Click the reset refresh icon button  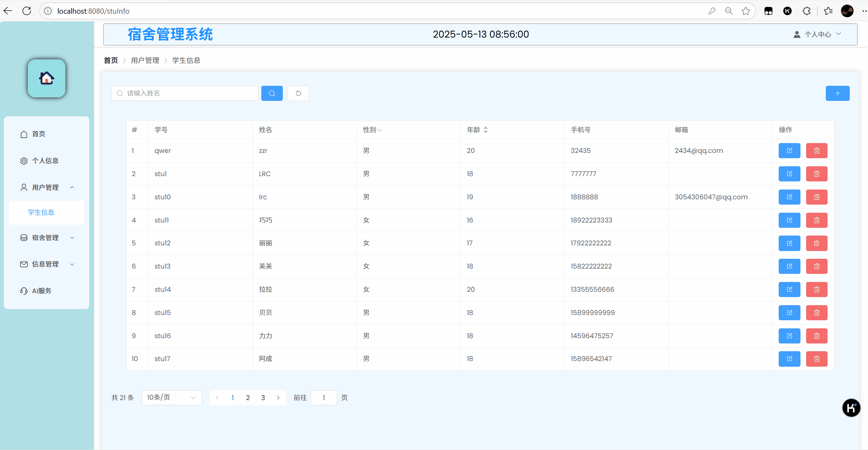[298, 93]
